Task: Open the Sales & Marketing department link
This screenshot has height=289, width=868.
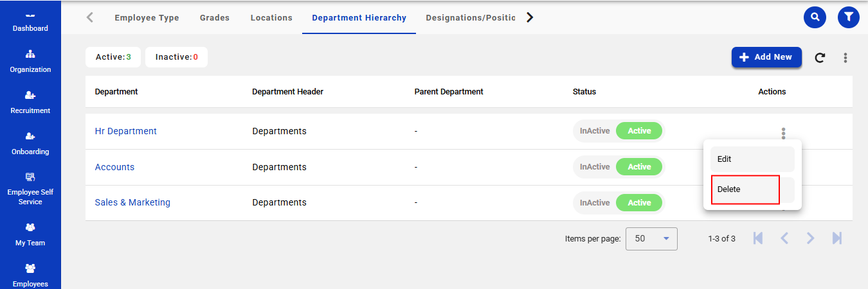Action: coord(132,202)
